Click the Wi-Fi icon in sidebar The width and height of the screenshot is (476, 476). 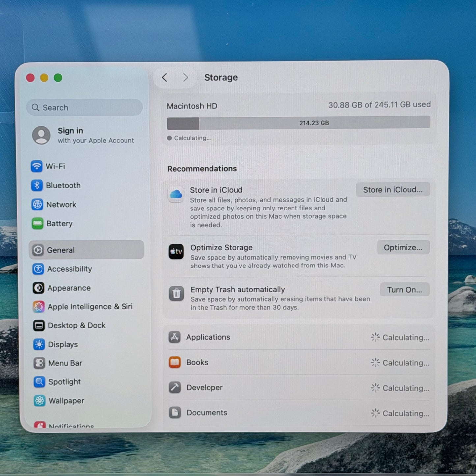[x=37, y=166]
